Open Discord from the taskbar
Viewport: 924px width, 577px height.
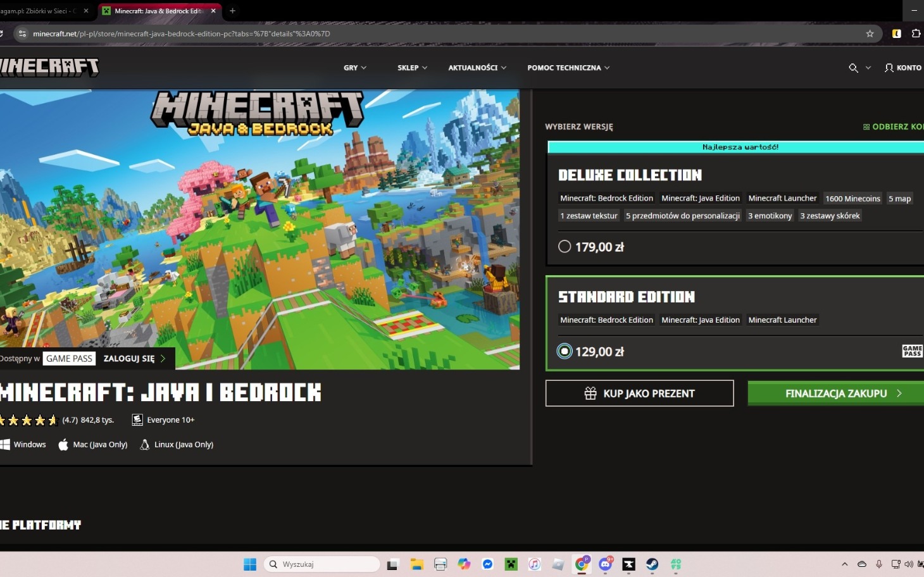click(x=605, y=564)
